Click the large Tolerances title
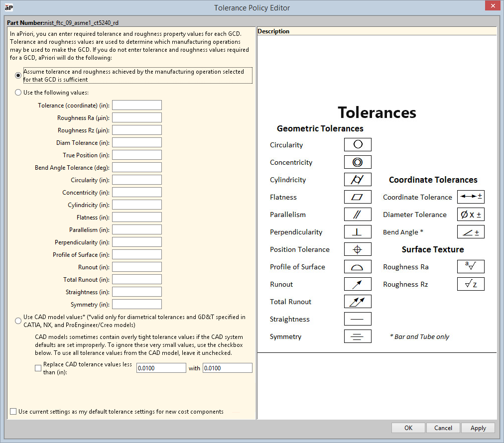 coord(377,113)
